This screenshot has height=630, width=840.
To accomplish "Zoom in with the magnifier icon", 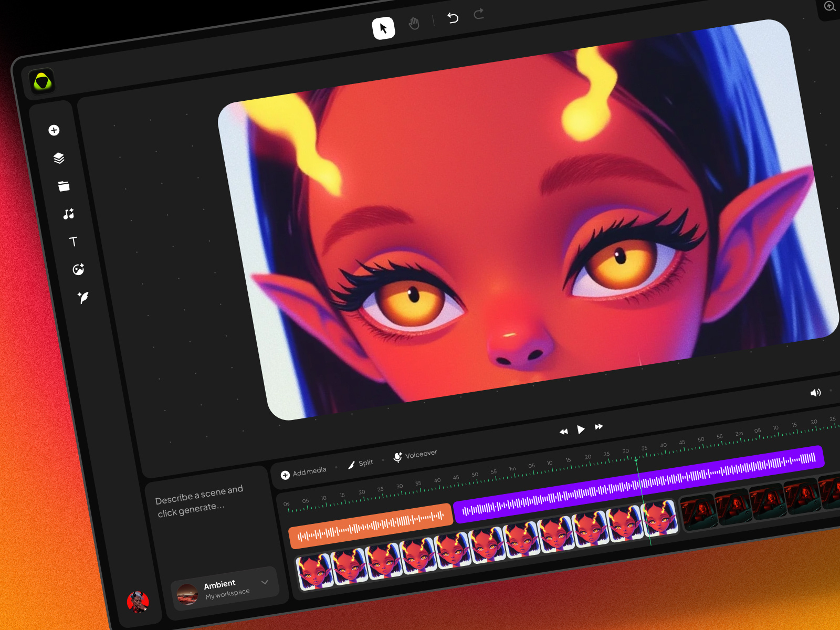I will click(x=830, y=6).
